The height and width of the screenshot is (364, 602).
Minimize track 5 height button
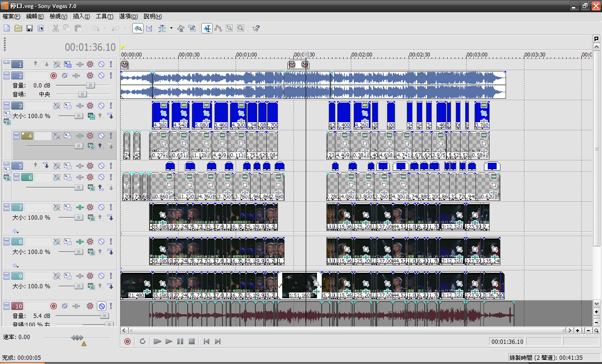(x=7, y=165)
